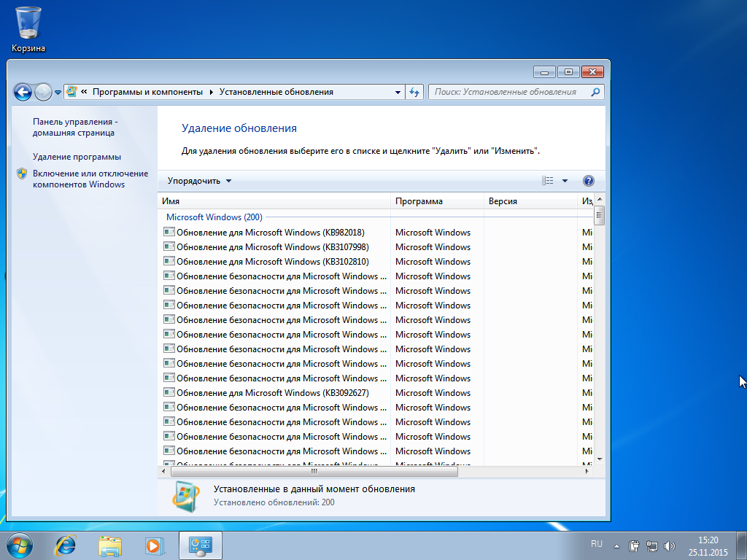This screenshot has height=560, width=747.
Task: Expand the arrow after 'Программы и компоненты' breadcrumb
Action: pyautogui.click(x=211, y=92)
